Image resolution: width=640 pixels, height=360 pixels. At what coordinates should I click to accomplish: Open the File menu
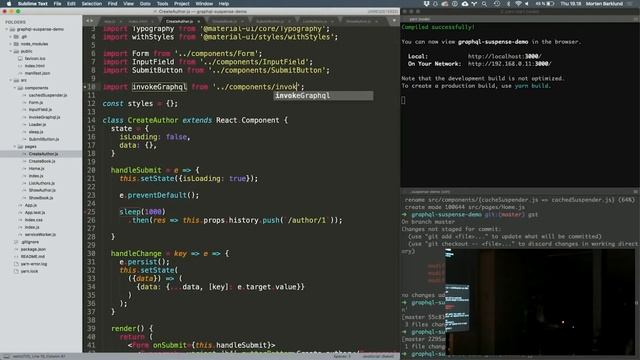(57, 4)
